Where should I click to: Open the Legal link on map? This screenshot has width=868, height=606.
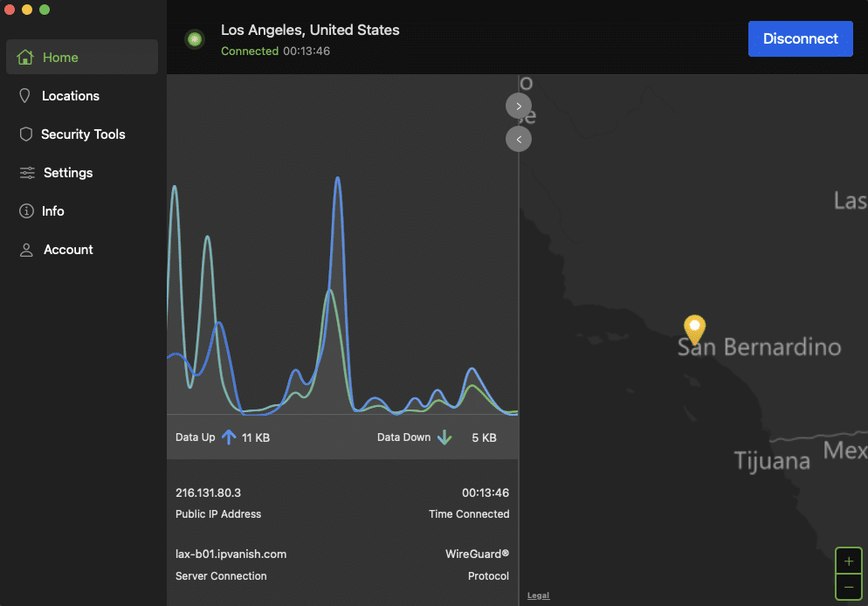538,596
